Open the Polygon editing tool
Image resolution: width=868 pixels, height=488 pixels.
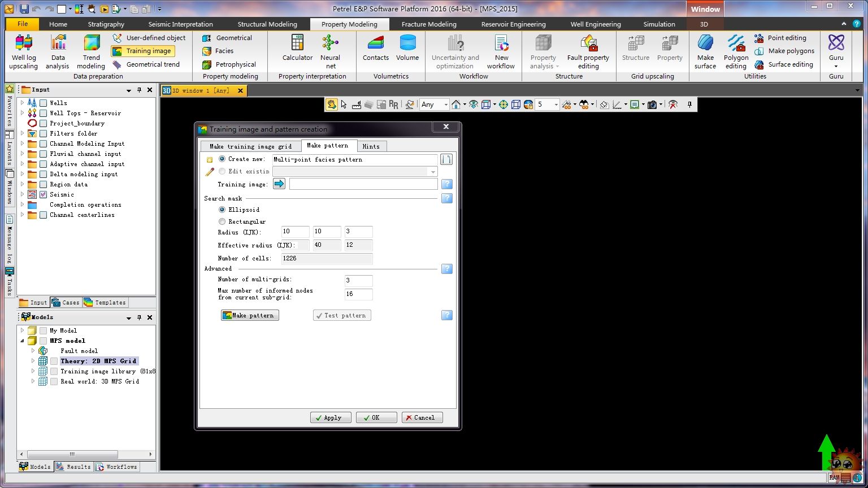736,51
